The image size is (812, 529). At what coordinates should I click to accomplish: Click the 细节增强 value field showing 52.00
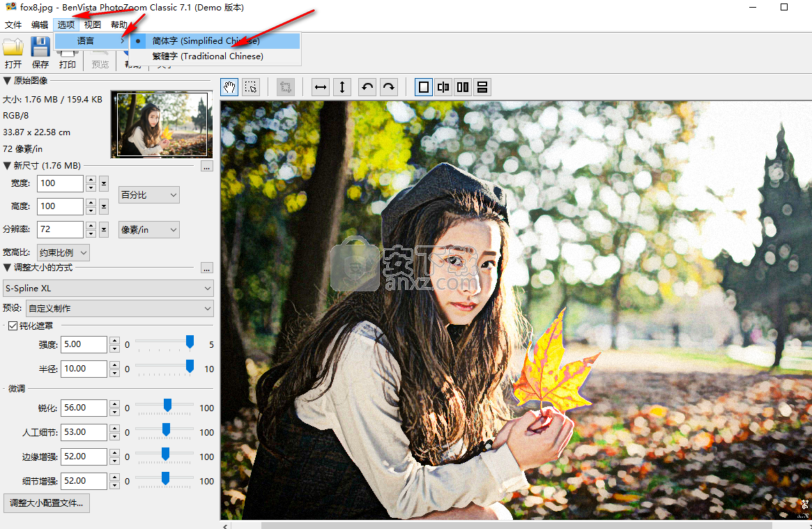(84, 481)
